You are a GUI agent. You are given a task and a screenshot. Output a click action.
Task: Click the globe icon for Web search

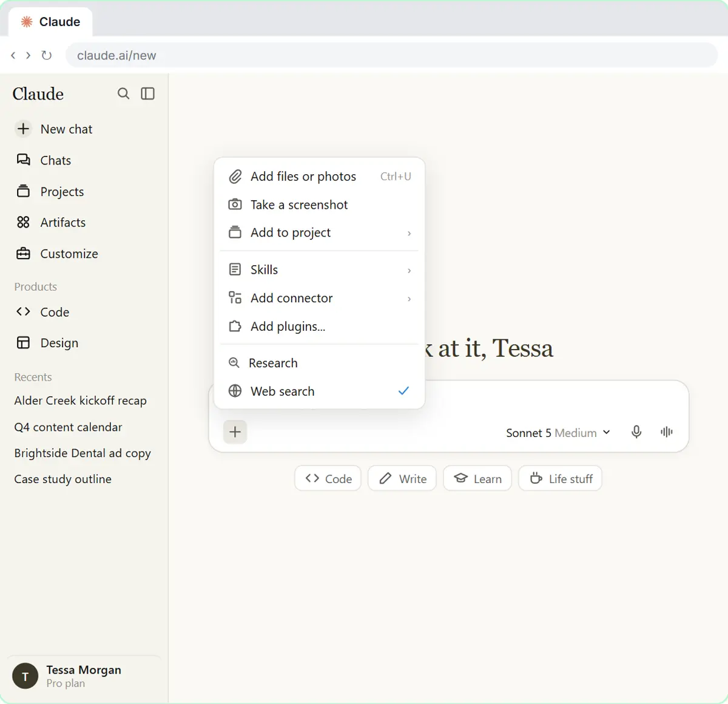(x=235, y=391)
